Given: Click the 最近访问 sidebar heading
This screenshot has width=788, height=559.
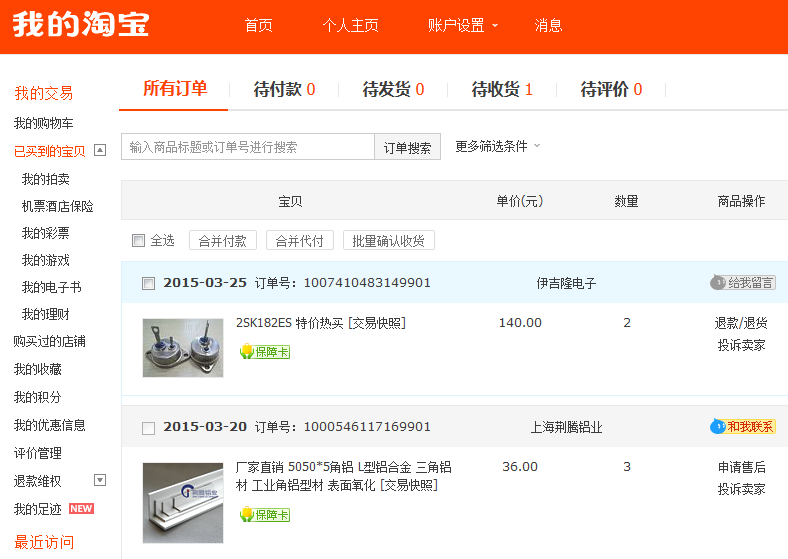Looking at the screenshot, I should [x=44, y=542].
